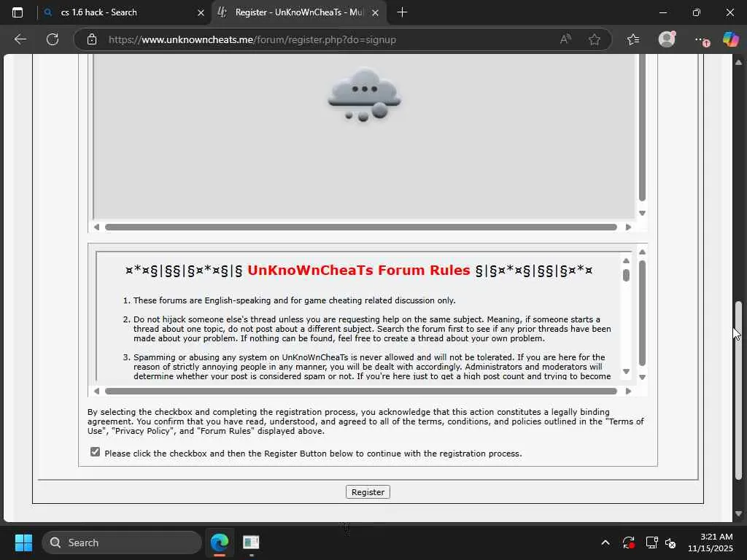
Task: Add this page to favorites star
Action: pyautogui.click(x=594, y=39)
